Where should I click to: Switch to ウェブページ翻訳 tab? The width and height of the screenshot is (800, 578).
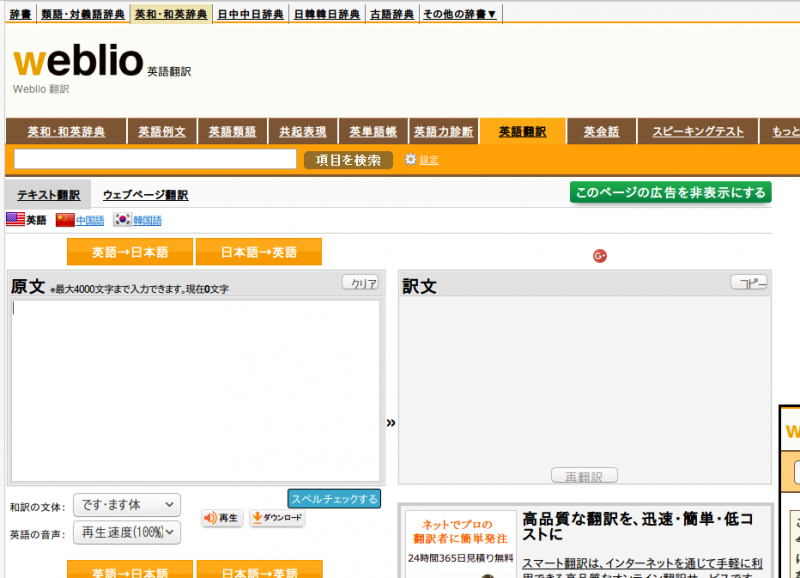click(x=145, y=195)
